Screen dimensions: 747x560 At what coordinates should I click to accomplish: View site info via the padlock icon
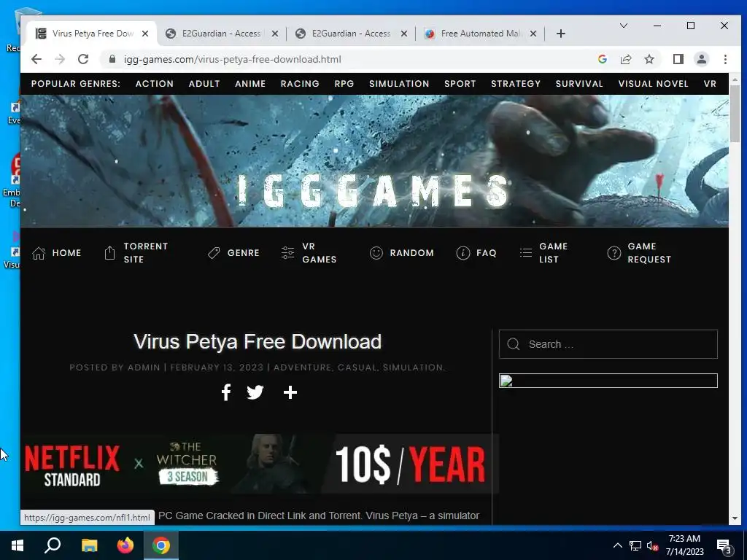[112, 59]
